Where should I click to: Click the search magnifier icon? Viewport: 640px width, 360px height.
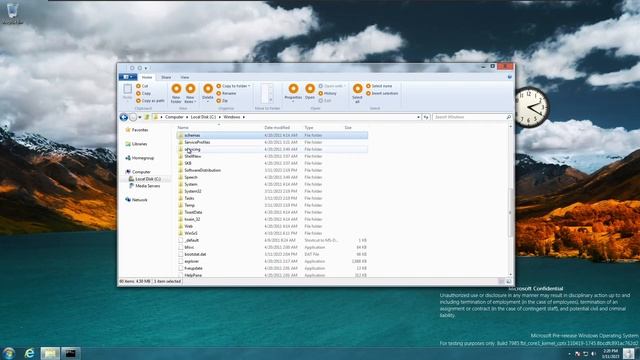[x=509, y=117]
